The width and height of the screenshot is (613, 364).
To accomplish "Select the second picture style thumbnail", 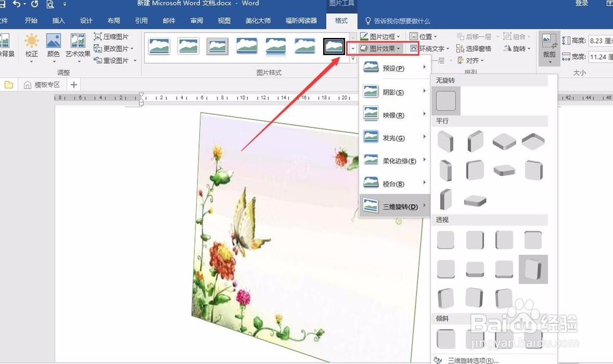I will coord(188,46).
